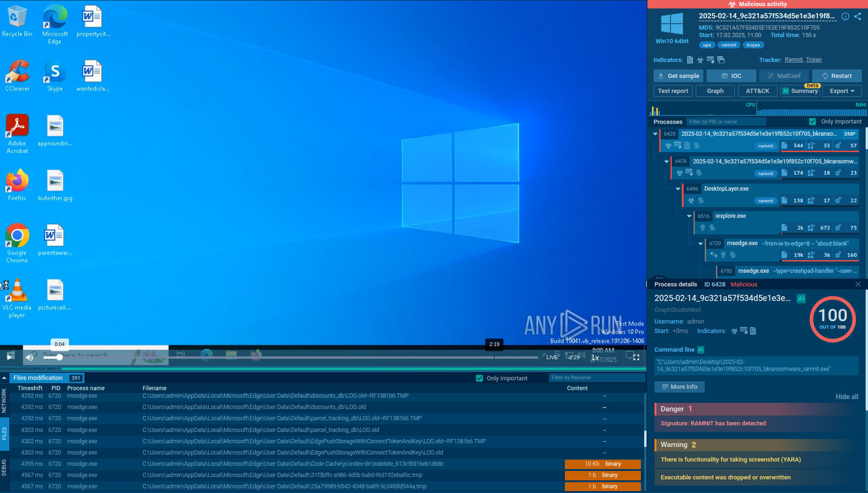Collapse DesktopLayer.exe tree node
This screenshot has height=493, width=868.
[x=678, y=189]
